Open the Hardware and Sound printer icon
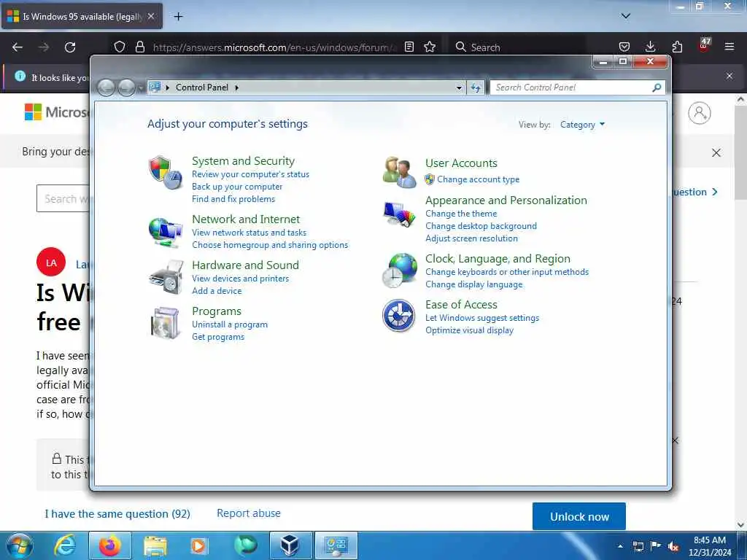This screenshot has height=560, width=747. pos(166,277)
